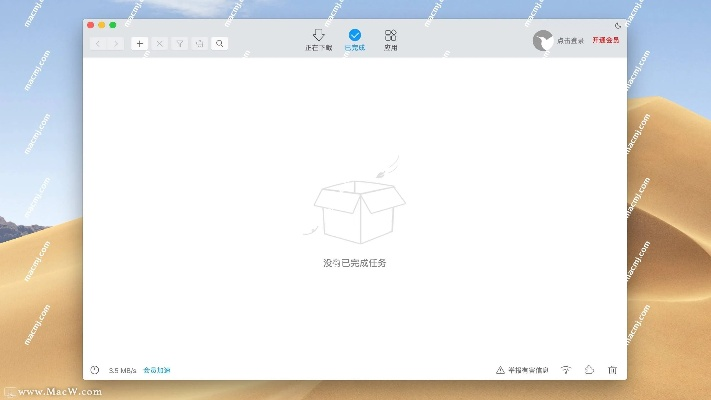Click the 点击登录 login text
711x400 pixels.
(571, 40)
